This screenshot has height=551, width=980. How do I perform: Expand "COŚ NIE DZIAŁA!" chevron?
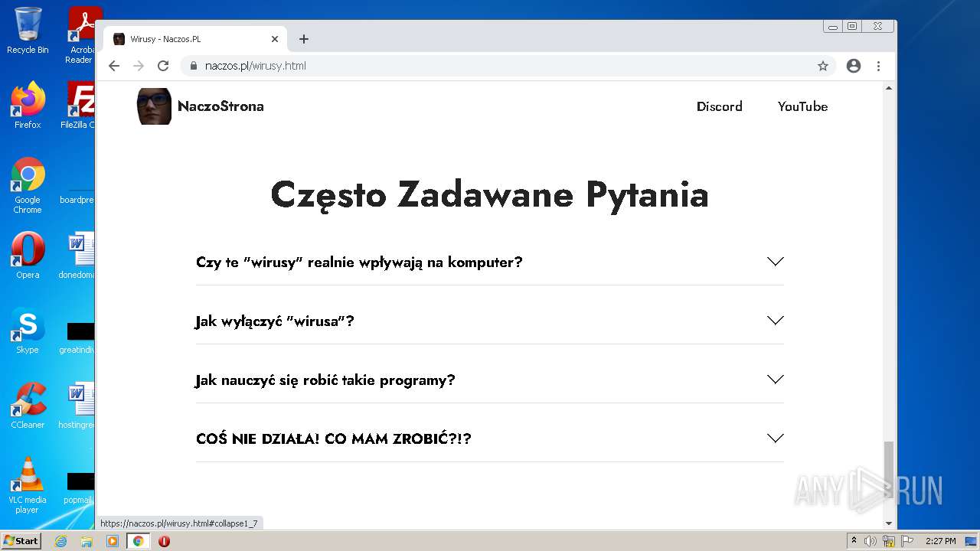tap(776, 439)
